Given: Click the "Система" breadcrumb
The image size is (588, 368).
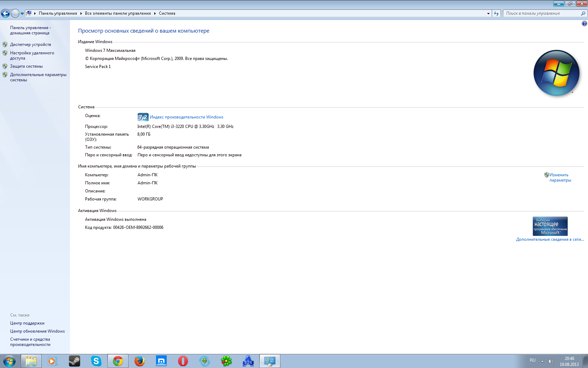Looking at the screenshot, I should (167, 13).
